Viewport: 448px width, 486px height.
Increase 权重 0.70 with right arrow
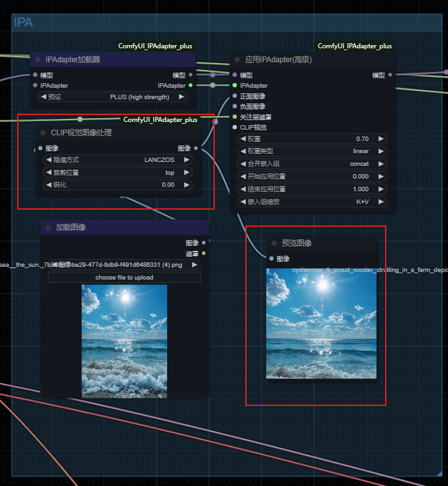381,138
